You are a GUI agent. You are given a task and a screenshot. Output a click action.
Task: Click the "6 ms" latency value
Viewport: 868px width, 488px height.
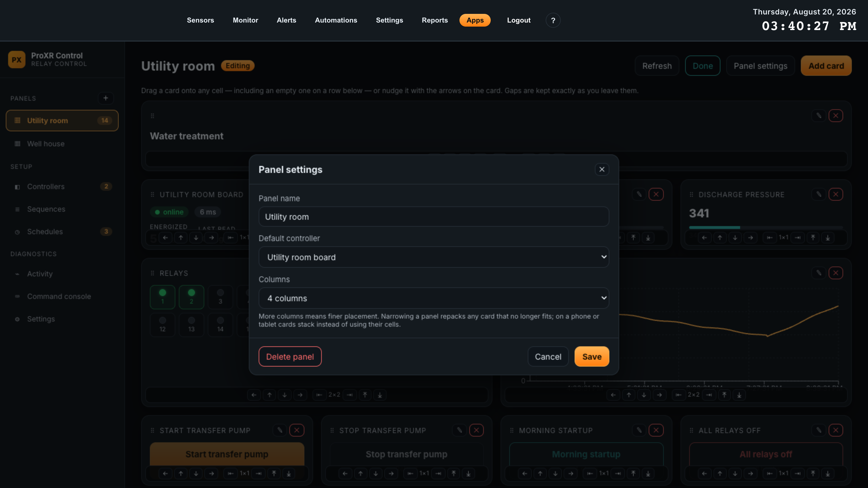coord(207,212)
